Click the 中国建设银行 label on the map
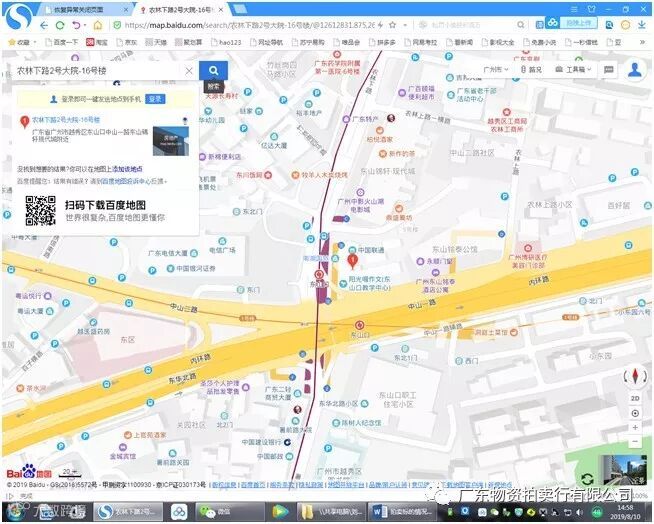 [x=262, y=442]
